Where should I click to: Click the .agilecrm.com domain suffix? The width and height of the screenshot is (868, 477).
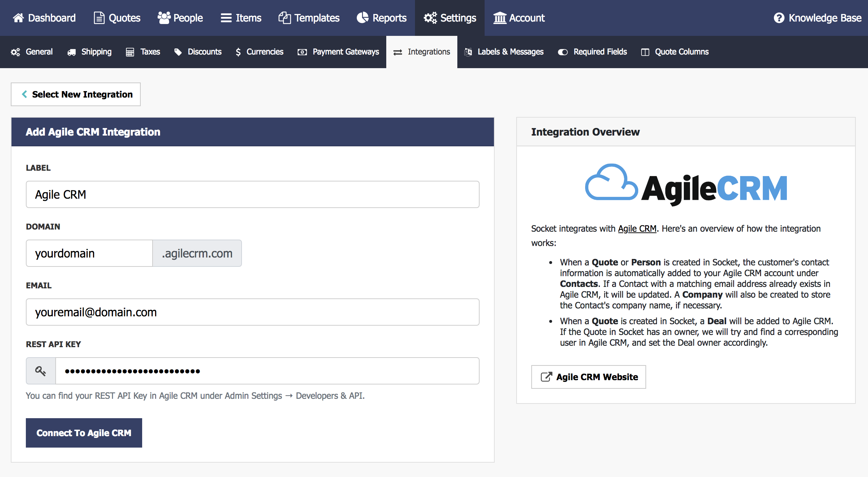click(x=197, y=253)
